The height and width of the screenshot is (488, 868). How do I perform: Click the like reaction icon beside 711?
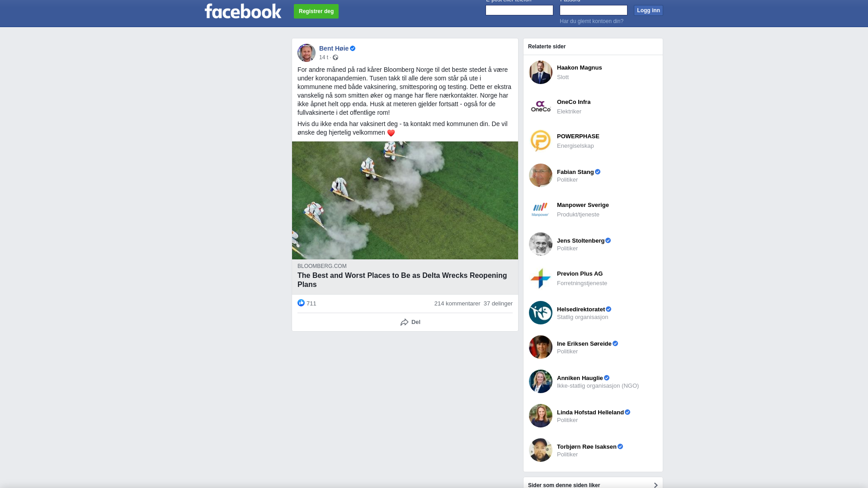pyautogui.click(x=301, y=303)
